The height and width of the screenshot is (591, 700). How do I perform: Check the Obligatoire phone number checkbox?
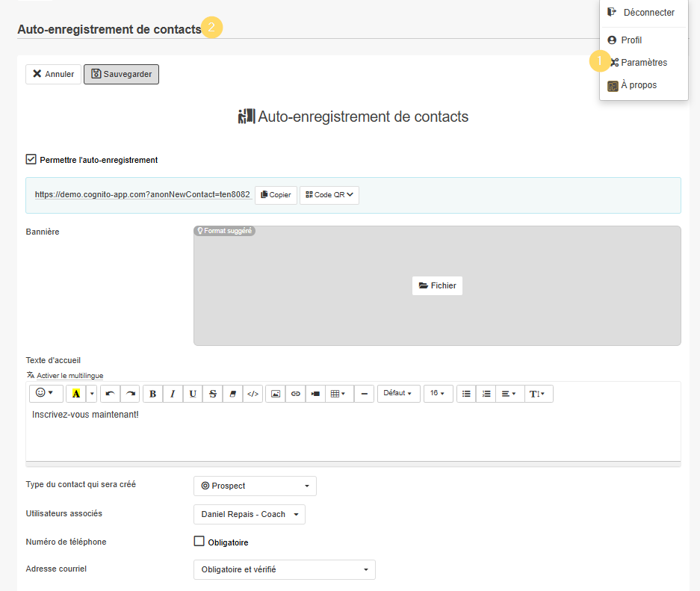(x=199, y=542)
